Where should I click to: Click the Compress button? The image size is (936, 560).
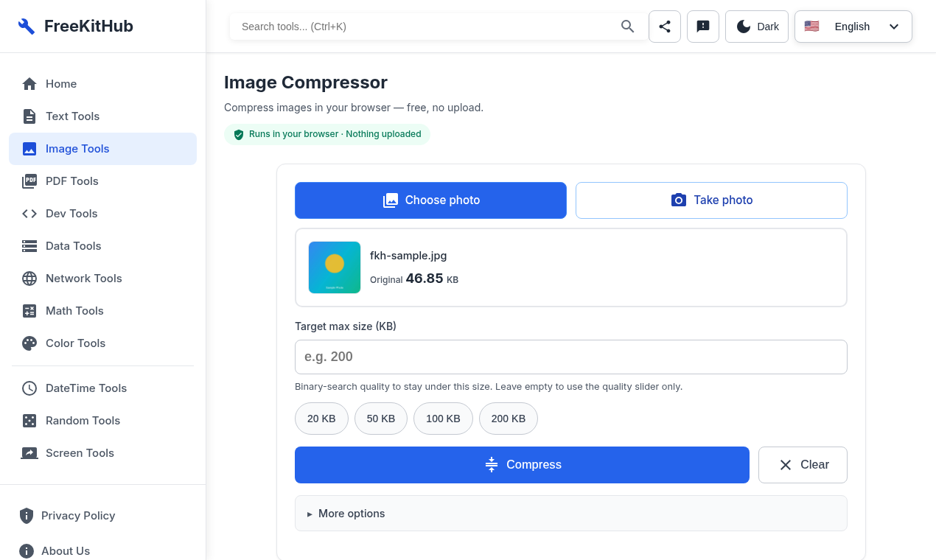[x=522, y=465]
